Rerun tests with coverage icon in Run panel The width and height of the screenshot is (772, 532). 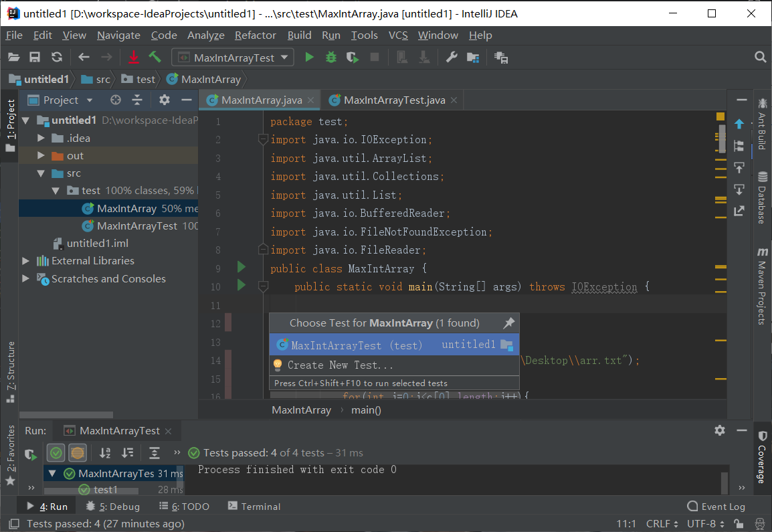31,454
